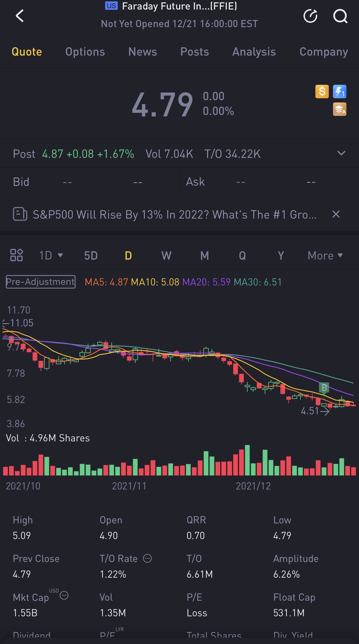Expand the post-market details chevron
Viewport: 359px width, 644px height.
341,153
